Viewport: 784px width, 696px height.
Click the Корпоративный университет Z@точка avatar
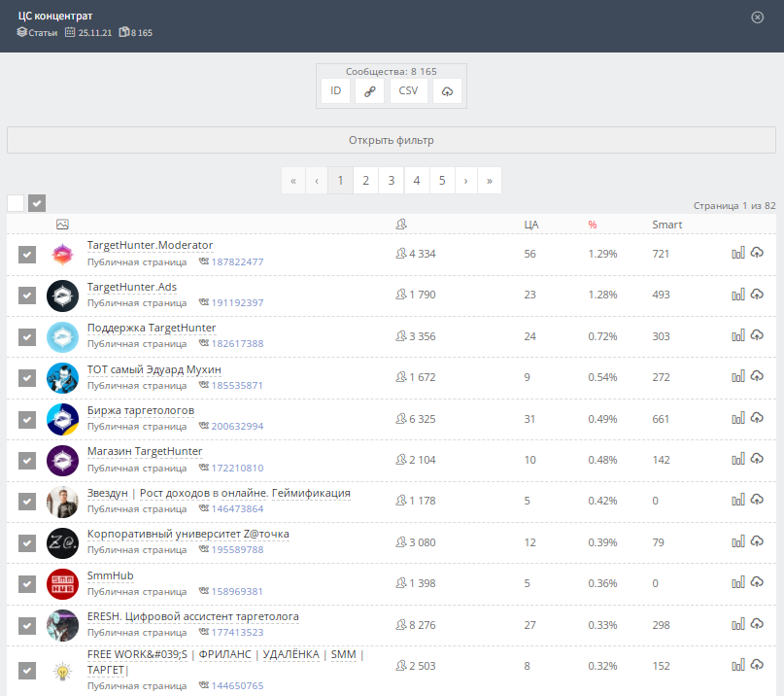[62, 542]
